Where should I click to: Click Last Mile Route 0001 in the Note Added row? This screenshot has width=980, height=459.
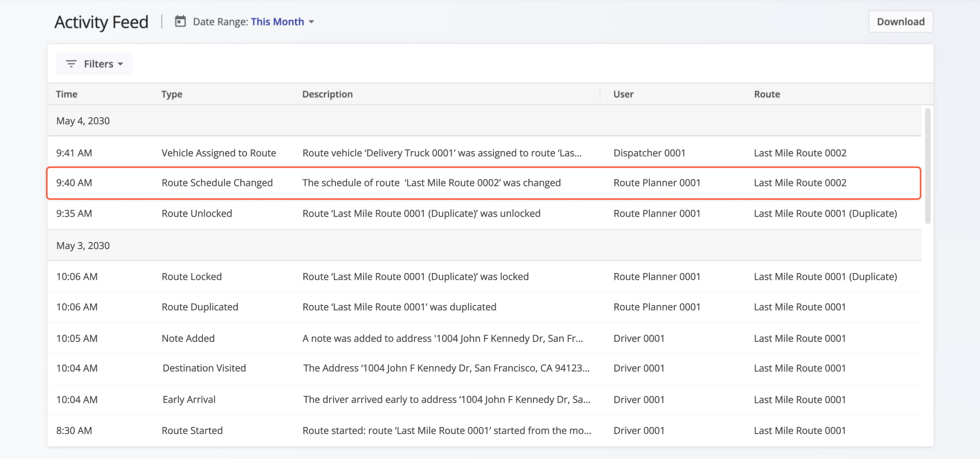(800, 339)
